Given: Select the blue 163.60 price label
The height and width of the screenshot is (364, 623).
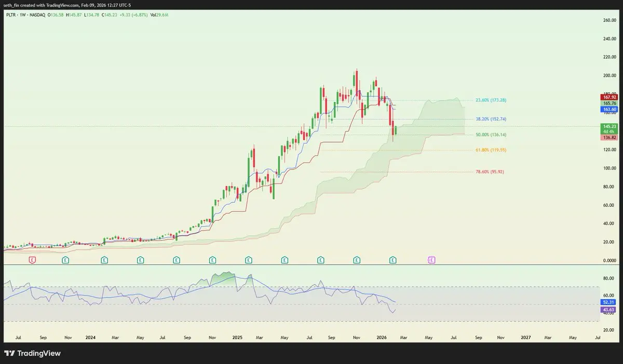Looking at the screenshot, I should click(609, 109).
